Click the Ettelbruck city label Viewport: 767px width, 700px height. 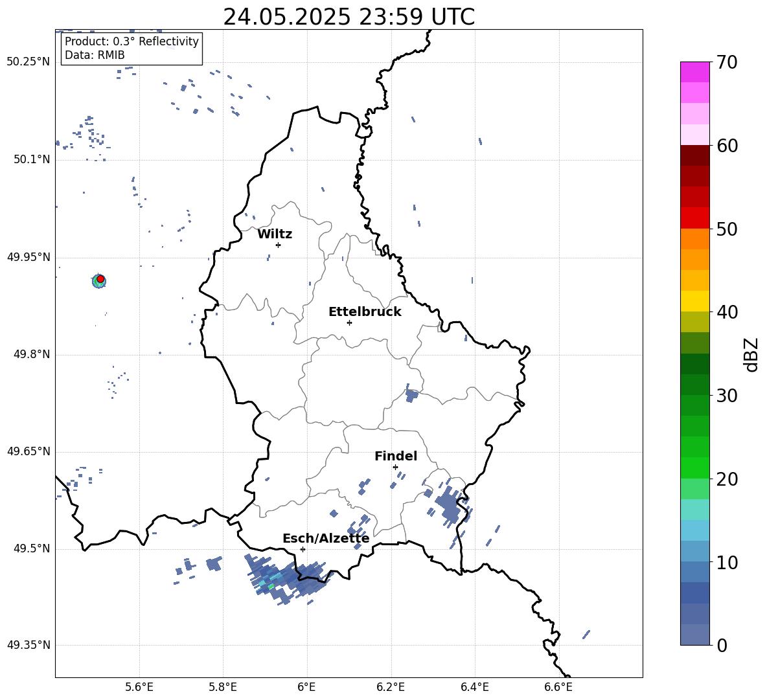[x=365, y=312]
